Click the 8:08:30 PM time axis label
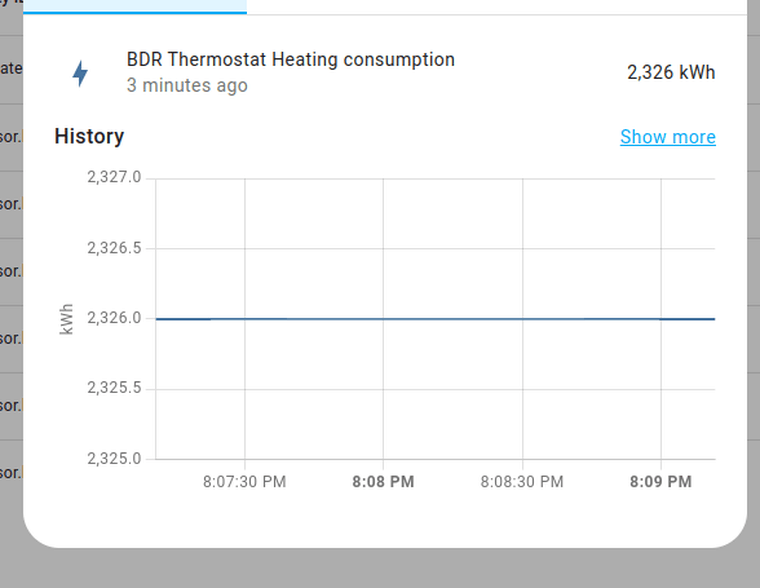Screen dimensions: 760x588 click(x=522, y=482)
